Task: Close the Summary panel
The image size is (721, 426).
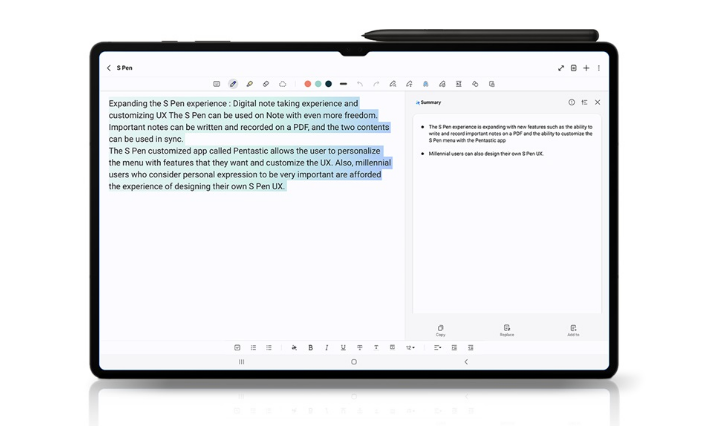Action: (x=598, y=102)
